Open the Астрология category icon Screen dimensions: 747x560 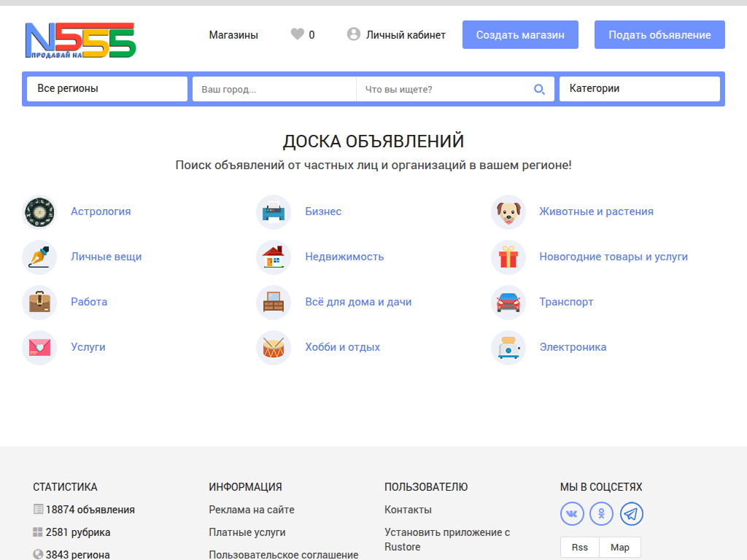[x=39, y=211]
